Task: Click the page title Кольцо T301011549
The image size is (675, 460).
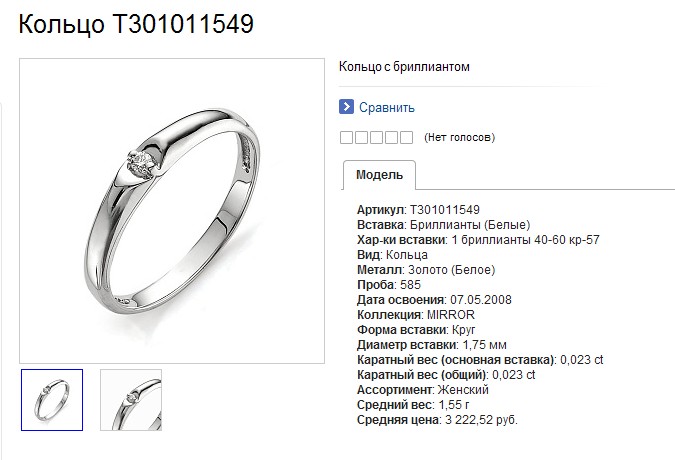Action: click(136, 24)
